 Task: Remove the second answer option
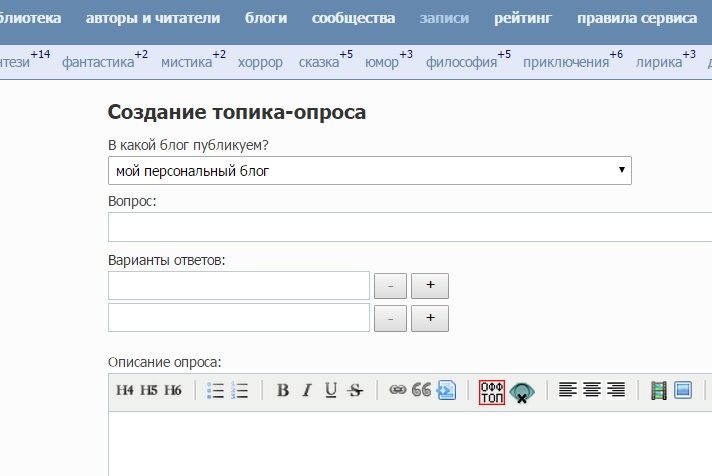390,319
